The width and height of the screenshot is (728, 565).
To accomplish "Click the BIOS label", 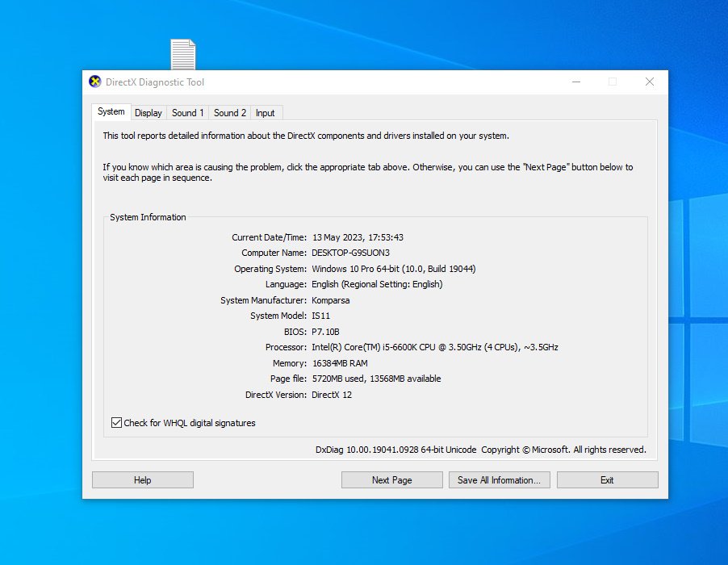I will click(x=295, y=332).
